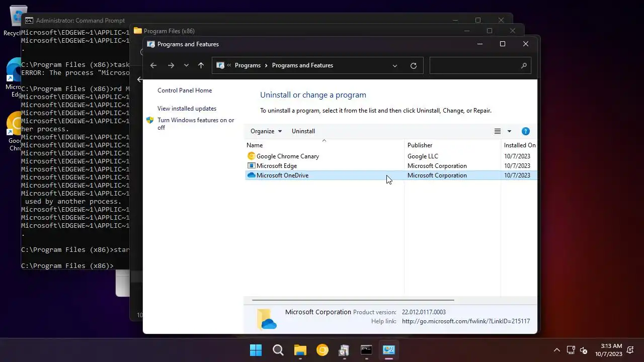Open taskbar Search
The height and width of the screenshot is (362, 644).
[278, 350]
